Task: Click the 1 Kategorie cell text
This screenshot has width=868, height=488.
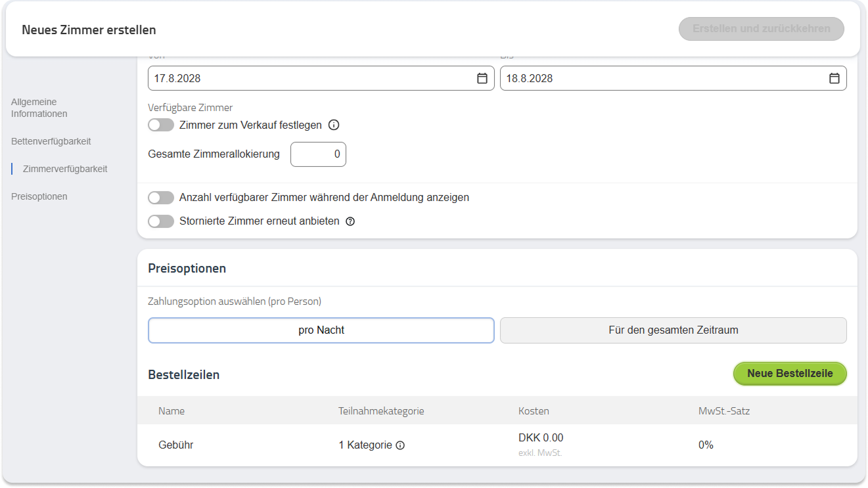Action: click(x=365, y=445)
